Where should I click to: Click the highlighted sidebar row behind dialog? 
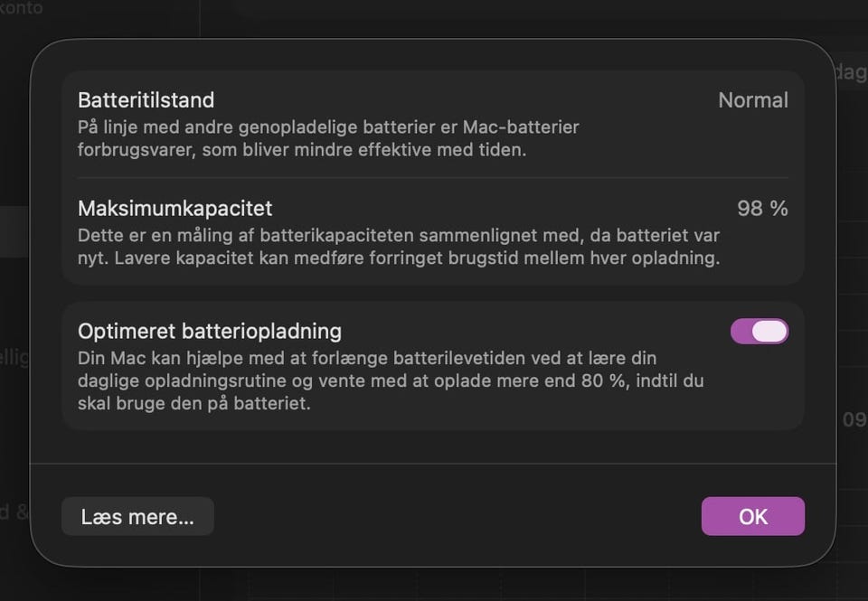tap(14, 231)
